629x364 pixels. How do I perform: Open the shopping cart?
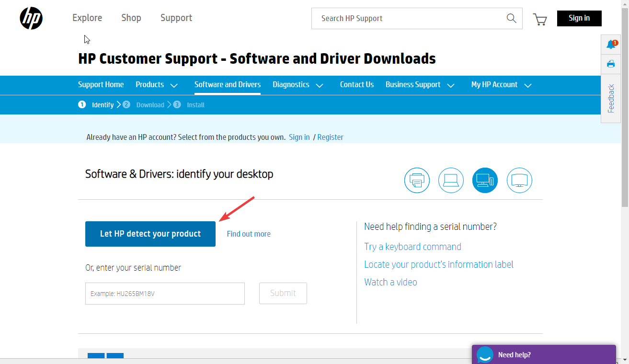tap(540, 19)
